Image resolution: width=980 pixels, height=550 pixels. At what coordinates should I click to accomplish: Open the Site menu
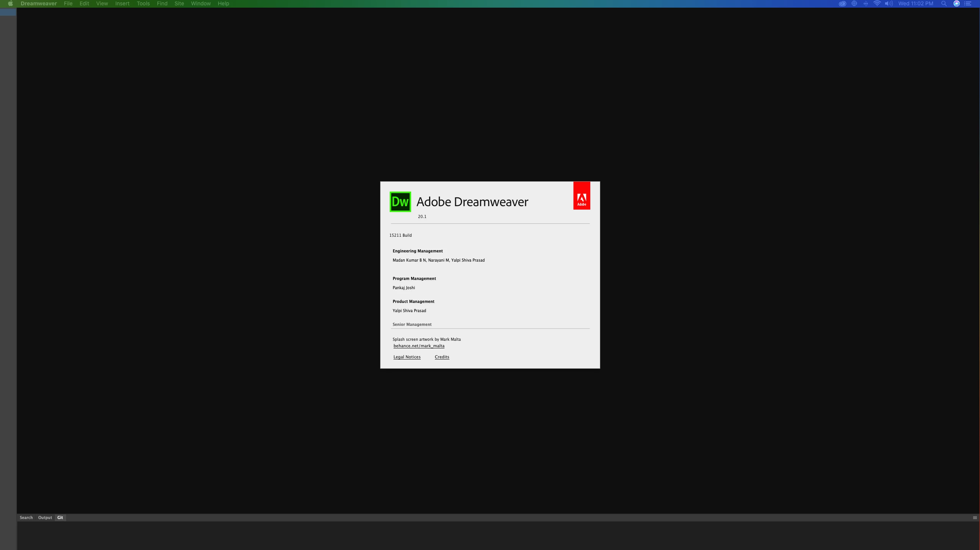click(x=179, y=4)
